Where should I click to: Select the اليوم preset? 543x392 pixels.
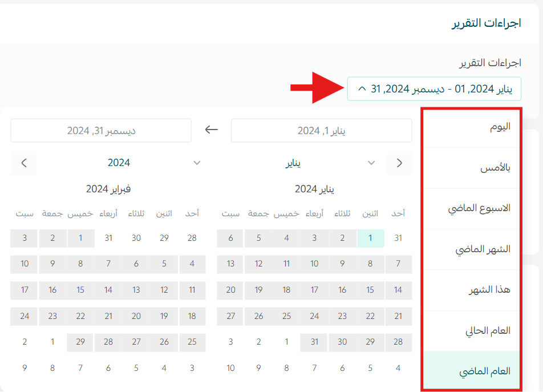pos(471,127)
